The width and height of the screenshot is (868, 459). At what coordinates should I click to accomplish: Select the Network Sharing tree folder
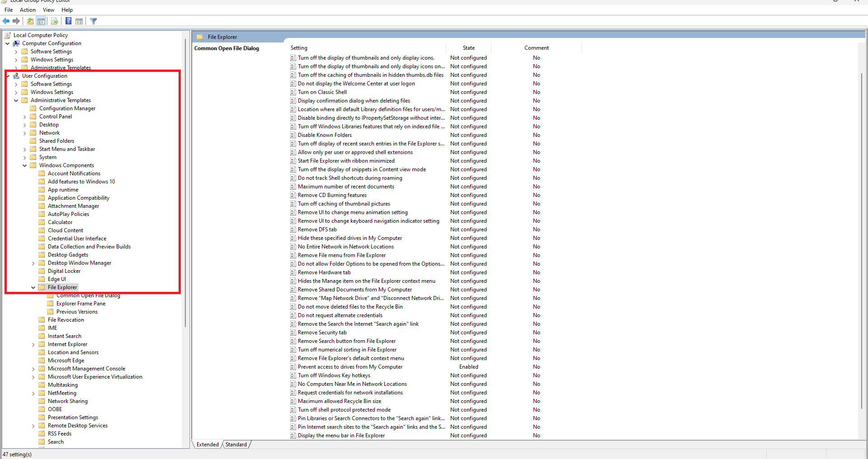click(x=68, y=401)
